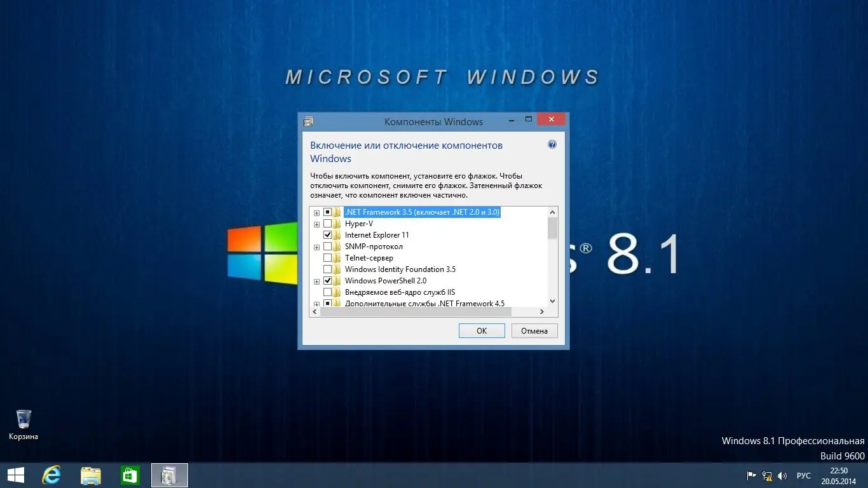Switch input language via РУС indicator

coord(804,475)
